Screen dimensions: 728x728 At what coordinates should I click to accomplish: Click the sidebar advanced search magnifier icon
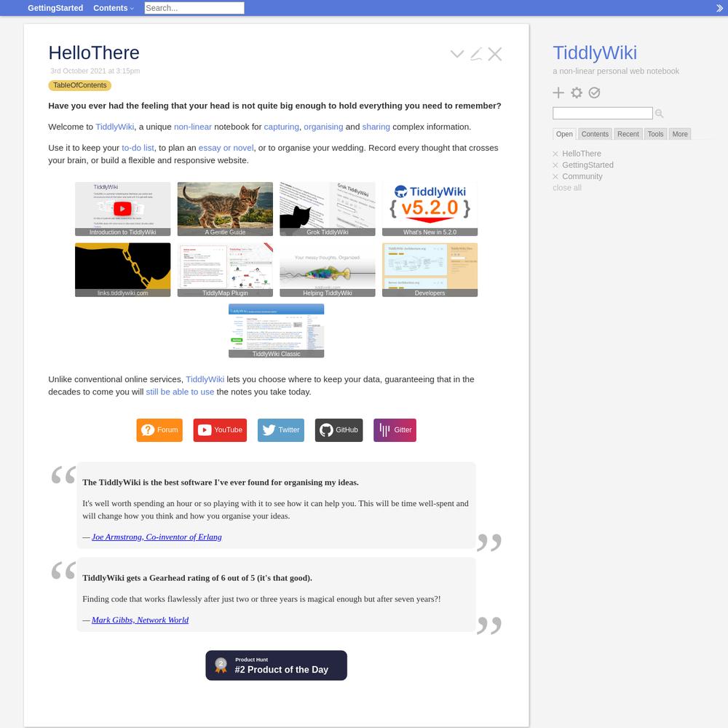659,114
